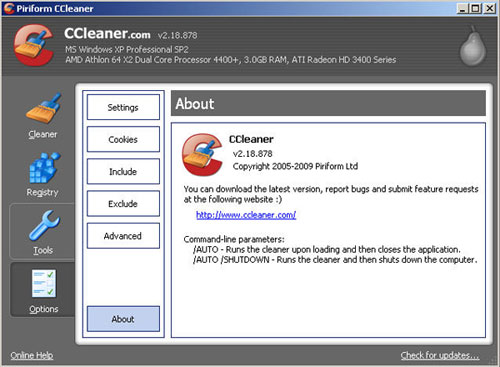500x367 pixels.
Task: Click the MS Windows XP Professional SP2 text
Action: pyautogui.click(x=127, y=50)
